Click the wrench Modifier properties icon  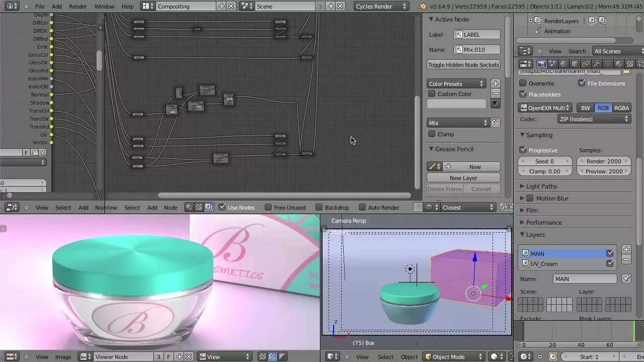[x=598, y=64]
